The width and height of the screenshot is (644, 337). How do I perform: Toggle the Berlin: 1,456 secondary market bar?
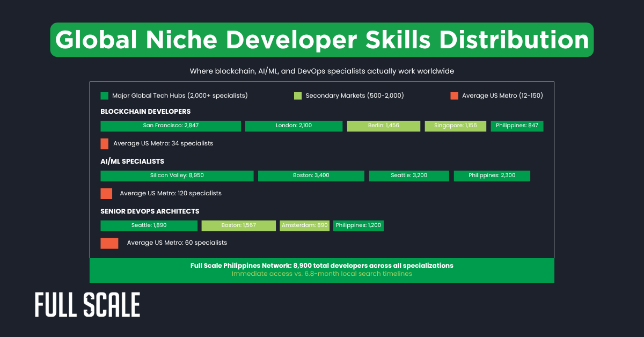[x=383, y=126]
